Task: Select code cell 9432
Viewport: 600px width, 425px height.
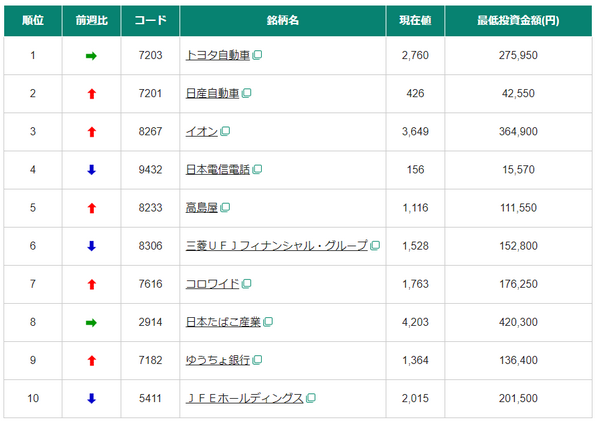Action: point(150,169)
